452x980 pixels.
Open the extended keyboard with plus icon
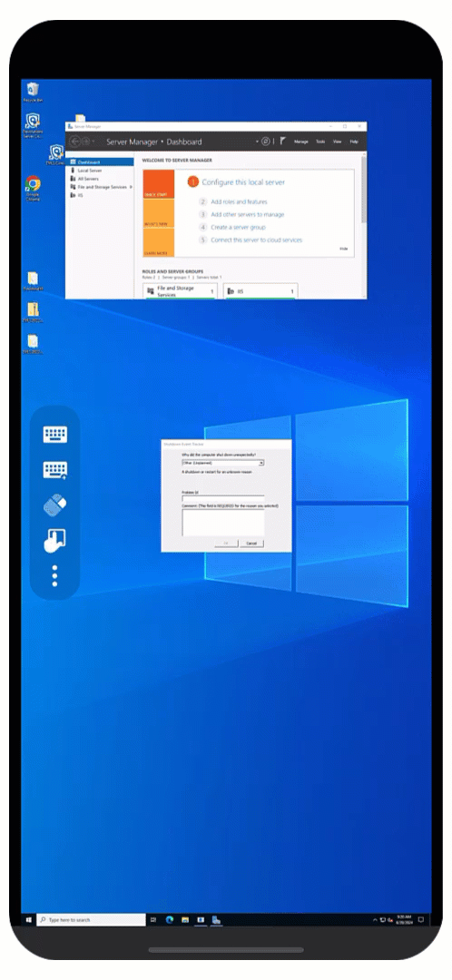[55, 470]
